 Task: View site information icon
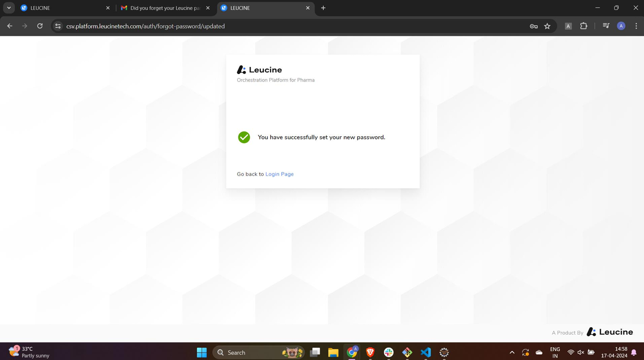click(x=58, y=26)
